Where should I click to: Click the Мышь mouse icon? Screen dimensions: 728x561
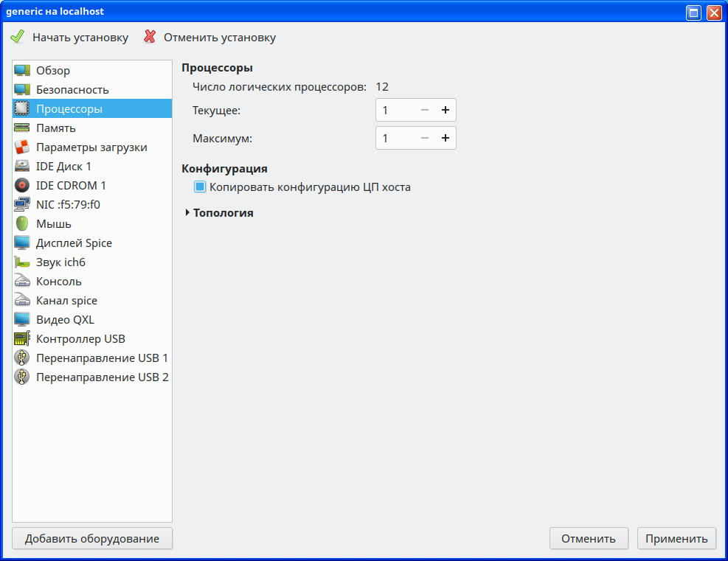pyautogui.click(x=22, y=223)
